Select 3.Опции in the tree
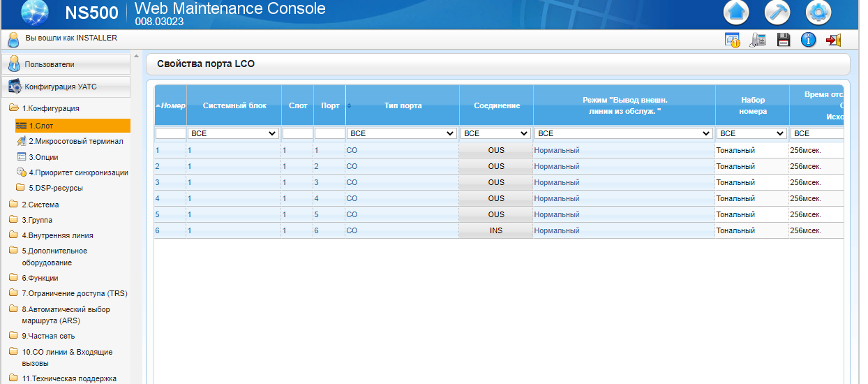 43,157
